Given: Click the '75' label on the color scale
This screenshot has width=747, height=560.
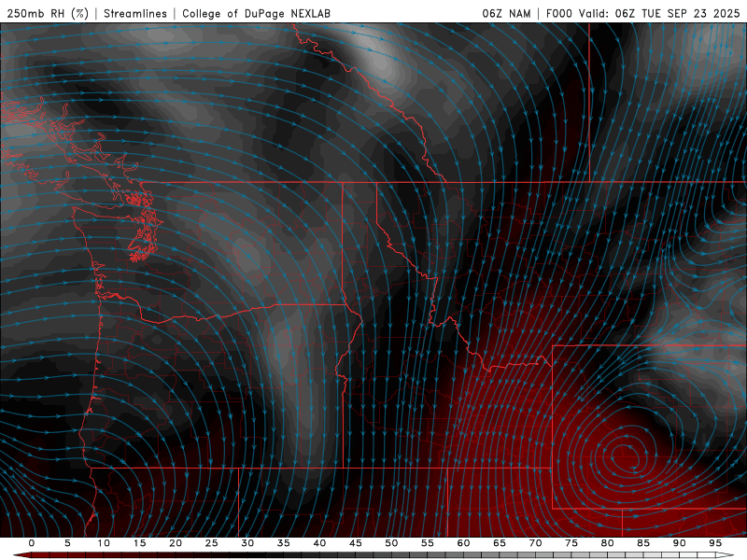Looking at the screenshot, I should click(x=571, y=543).
